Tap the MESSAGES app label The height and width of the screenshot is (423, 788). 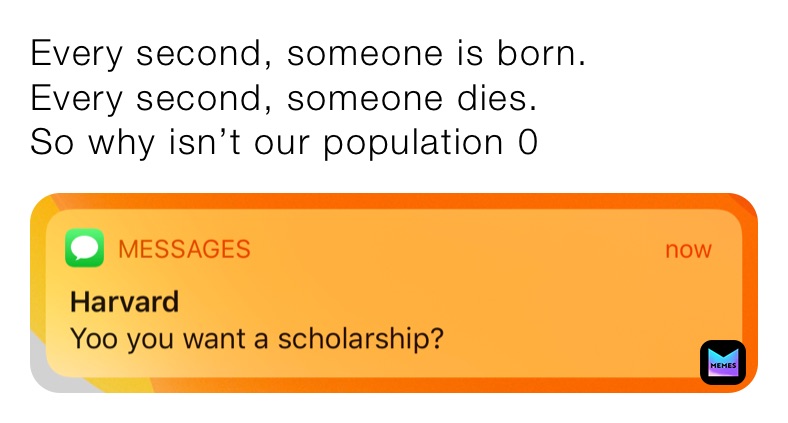pyautogui.click(x=184, y=250)
